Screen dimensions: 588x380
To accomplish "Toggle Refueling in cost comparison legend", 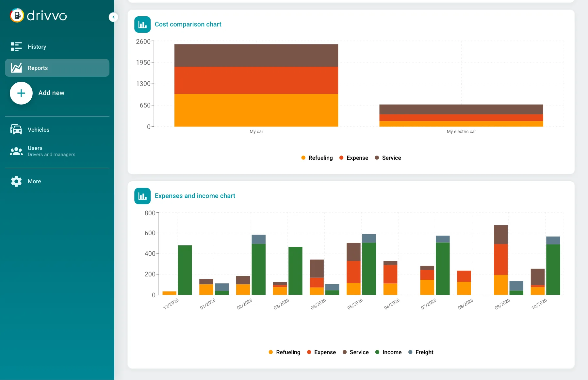I will click(317, 158).
